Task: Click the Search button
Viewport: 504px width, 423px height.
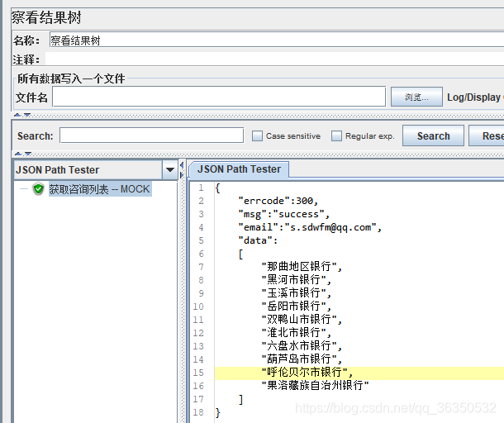Action: pyautogui.click(x=433, y=136)
